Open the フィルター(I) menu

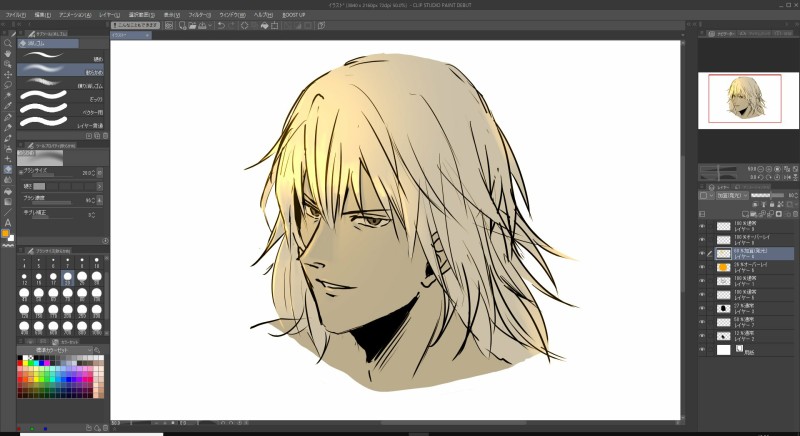coord(199,15)
